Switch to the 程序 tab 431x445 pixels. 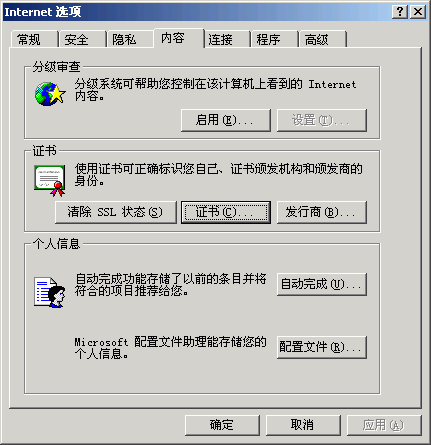pyautogui.click(x=274, y=39)
